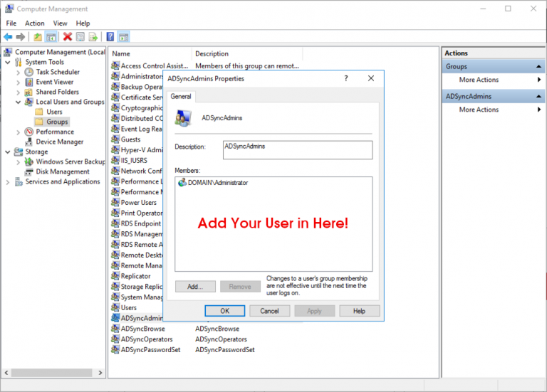Collapse the Groups section in Actions pane
Viewport: 547px width, 392px height.
coord(539,66)
